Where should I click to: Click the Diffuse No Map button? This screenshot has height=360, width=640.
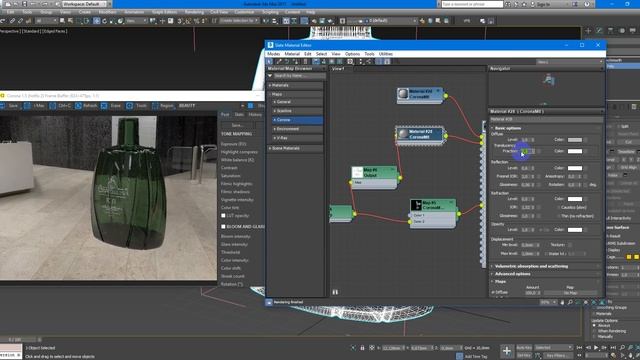coord(570,293)
